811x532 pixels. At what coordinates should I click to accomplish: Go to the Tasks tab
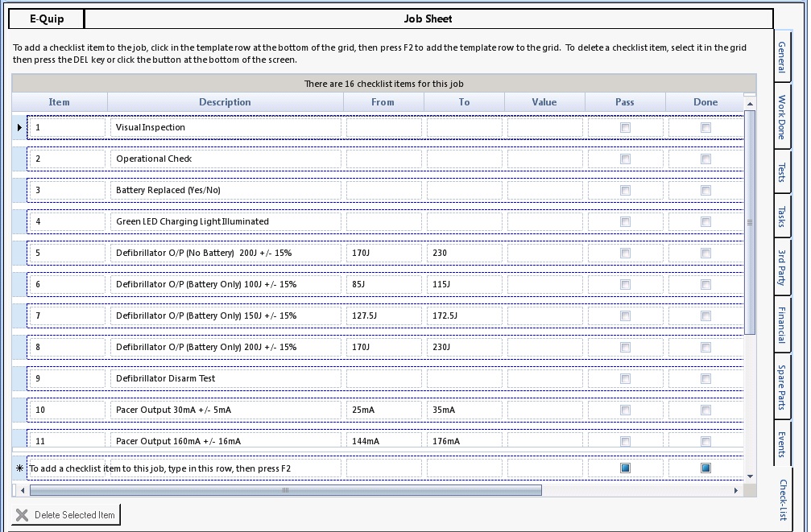(x=783, y=217)
